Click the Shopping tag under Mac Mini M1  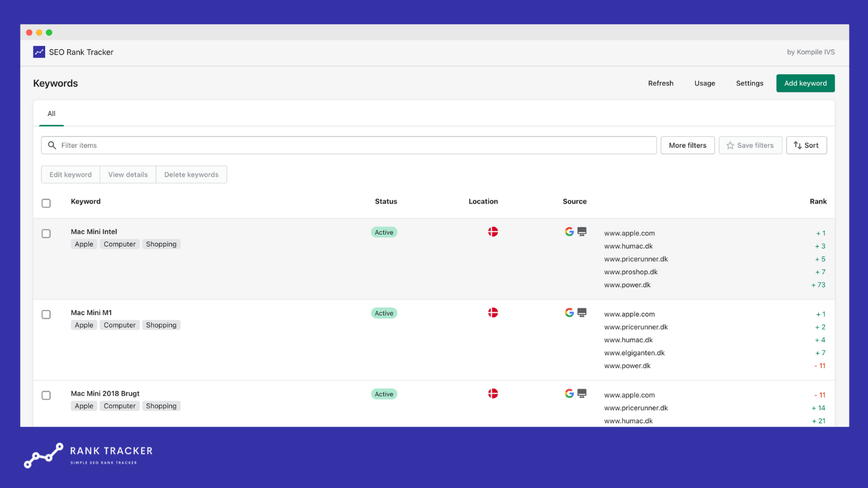[x=161, y=325]
